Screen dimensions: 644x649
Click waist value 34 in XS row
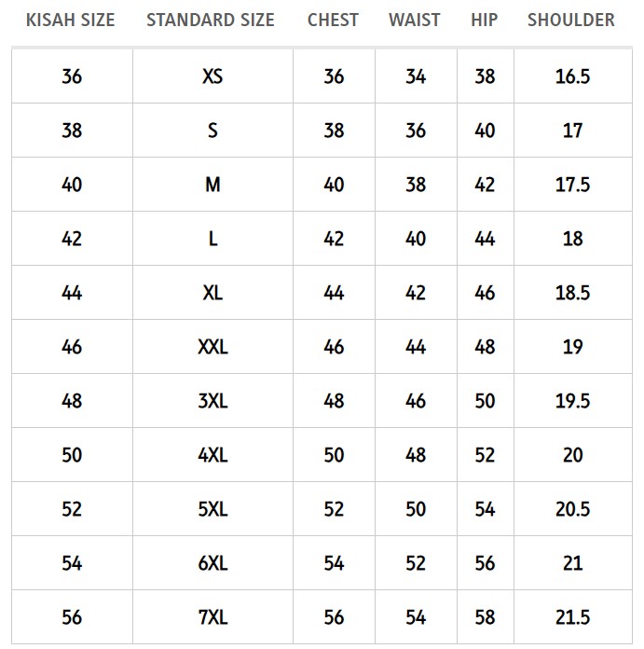click(416, 76)
